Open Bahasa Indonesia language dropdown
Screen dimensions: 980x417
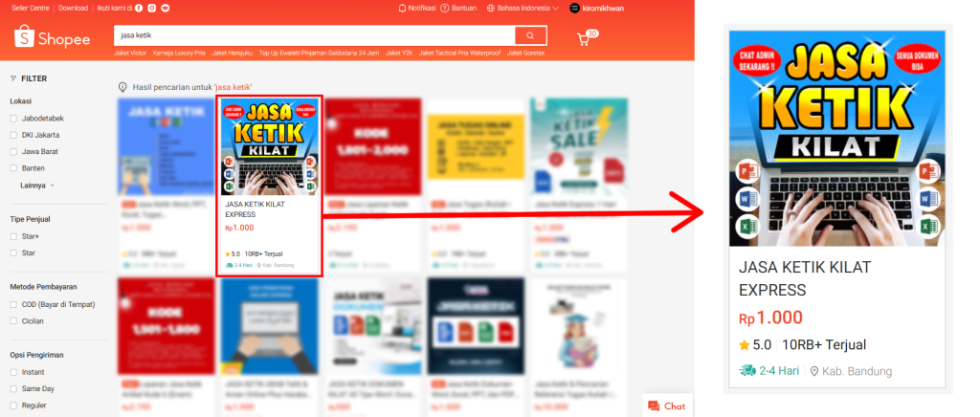click(x=523, y=8)
